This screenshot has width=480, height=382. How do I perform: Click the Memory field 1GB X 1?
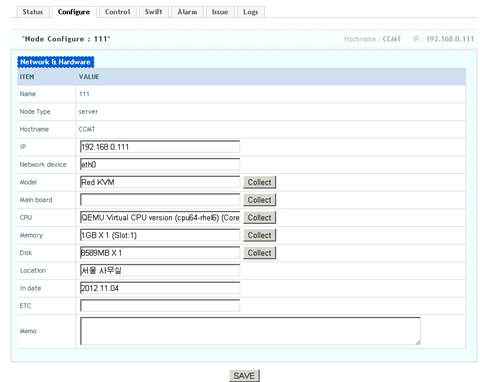click(x=160, y=235)
